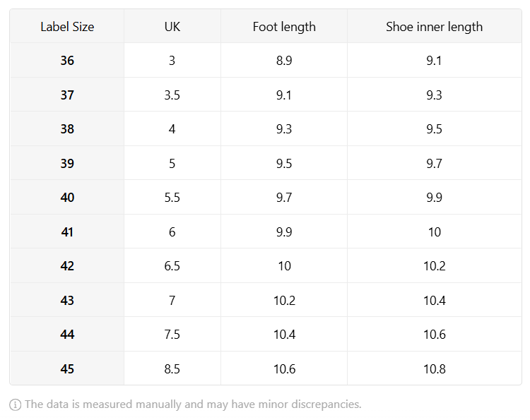
Task: Select the Label Size column header
Action: (67, 26)
